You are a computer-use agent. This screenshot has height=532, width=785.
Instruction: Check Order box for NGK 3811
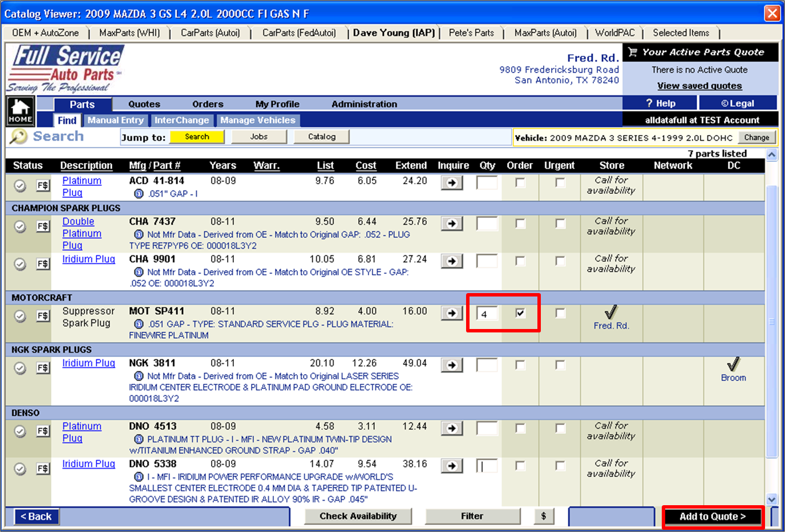(520, 364)
